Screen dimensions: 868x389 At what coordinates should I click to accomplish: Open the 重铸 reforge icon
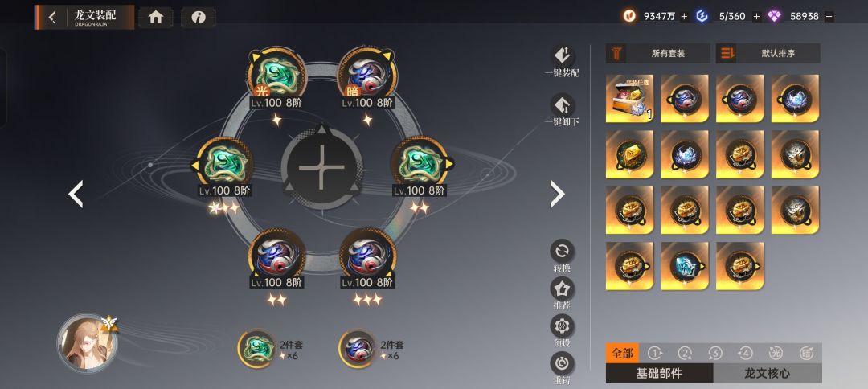562,363
